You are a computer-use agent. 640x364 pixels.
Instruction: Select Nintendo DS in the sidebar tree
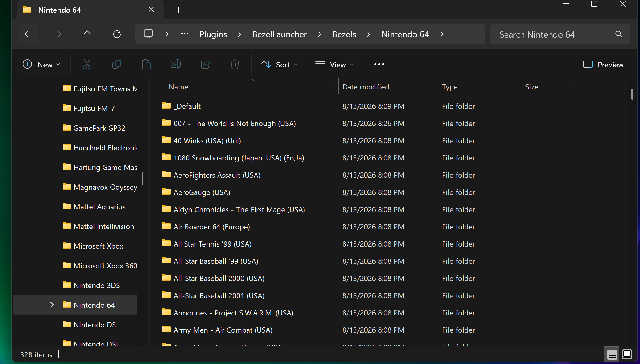(x=75, y=325)
